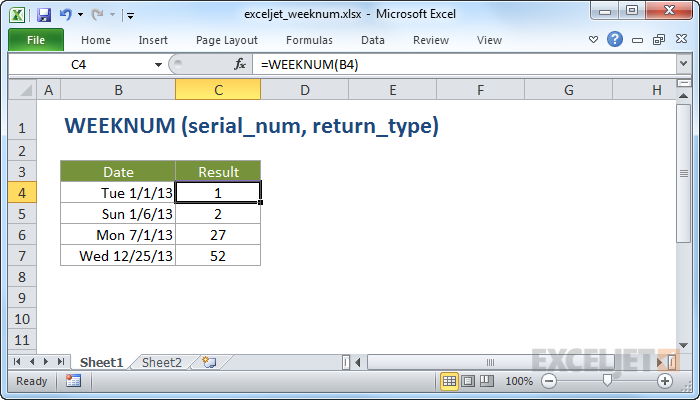Click the Excel application icon in title bar
This screenshot has height=400, width=700.
click(17, 15)
